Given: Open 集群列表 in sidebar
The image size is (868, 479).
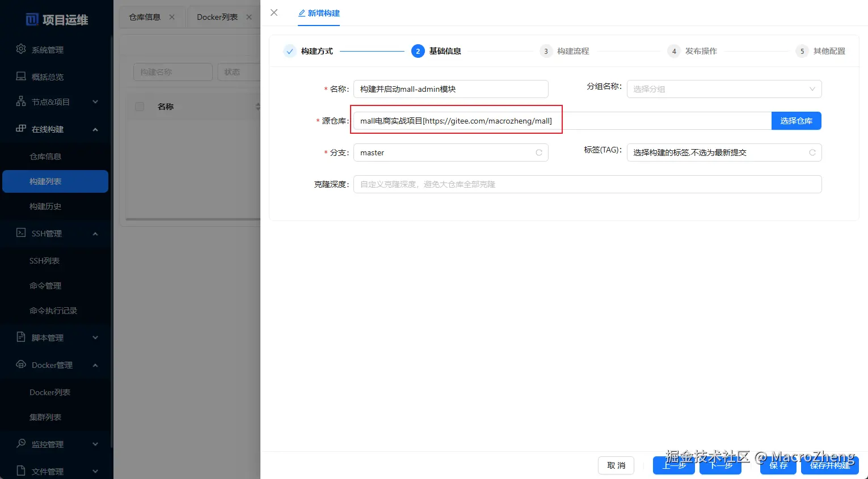Looking at the screenshot, I should [x=56, y=417].
